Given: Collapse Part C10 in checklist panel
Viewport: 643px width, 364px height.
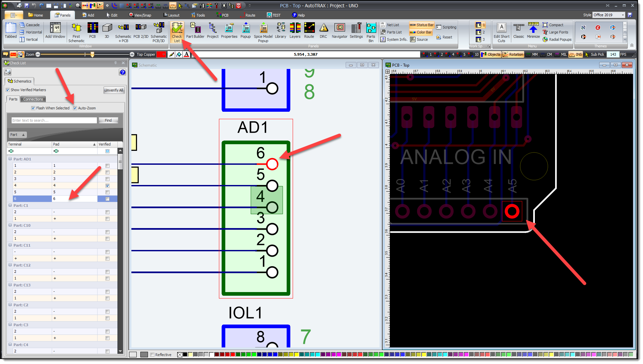Looking at the screenshot, I should (x=10, y=225).
